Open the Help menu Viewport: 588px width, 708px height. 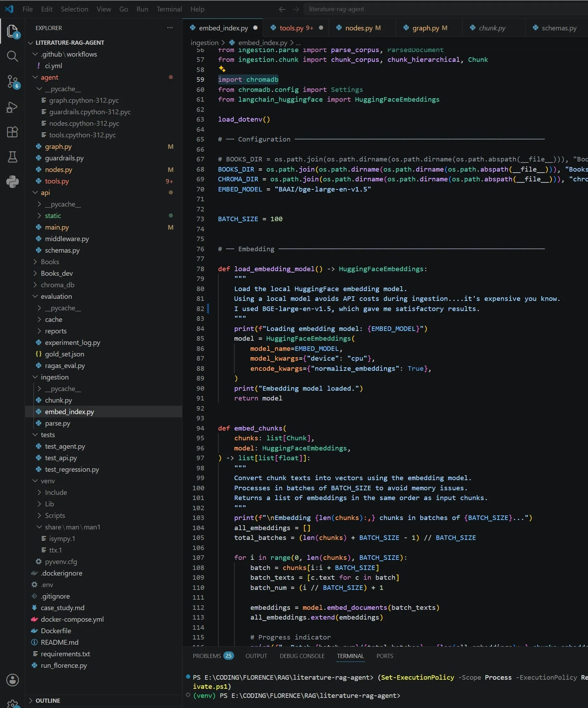point(197,9)
